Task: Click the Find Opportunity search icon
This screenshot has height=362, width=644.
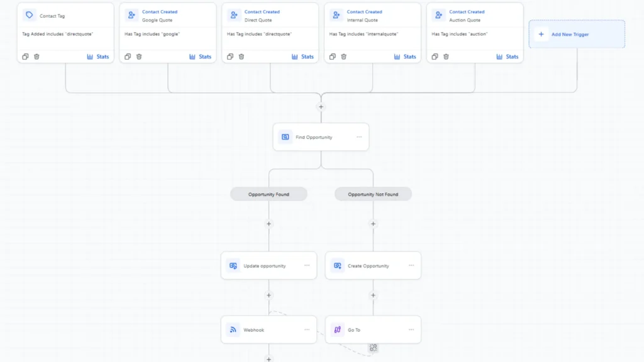Action: tap(285, 136)
